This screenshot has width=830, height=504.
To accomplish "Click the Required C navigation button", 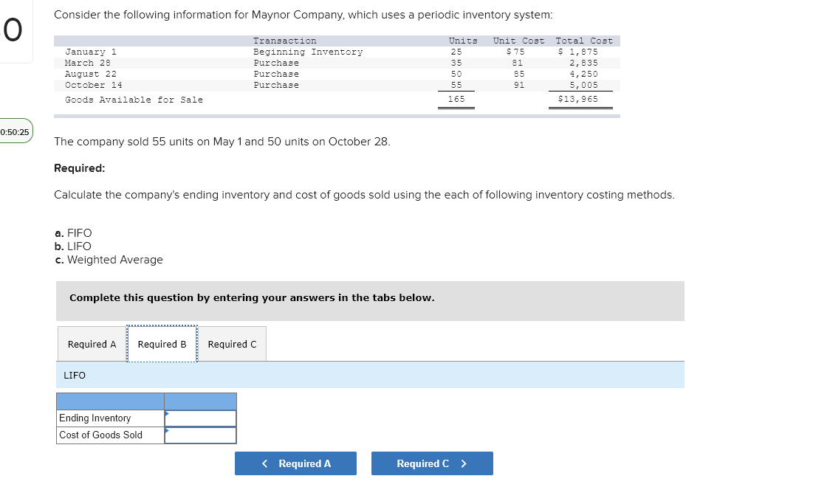I will tap(432, 463).
